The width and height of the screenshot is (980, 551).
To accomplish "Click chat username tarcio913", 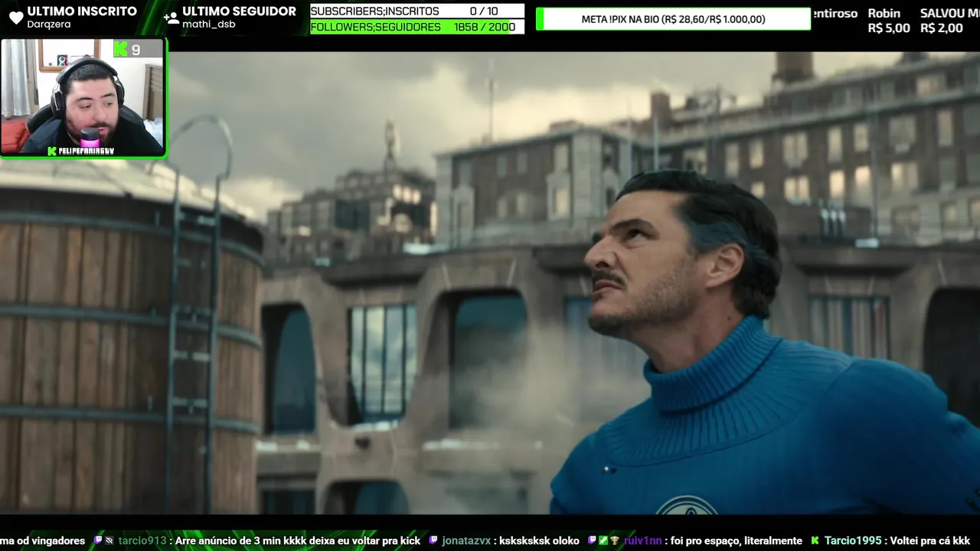I will 142,540.
